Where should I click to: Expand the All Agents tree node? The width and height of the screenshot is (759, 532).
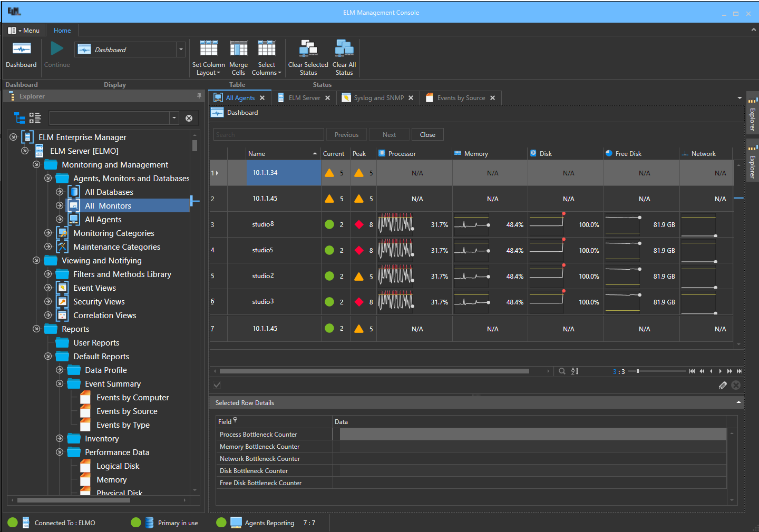click(60, 219)
